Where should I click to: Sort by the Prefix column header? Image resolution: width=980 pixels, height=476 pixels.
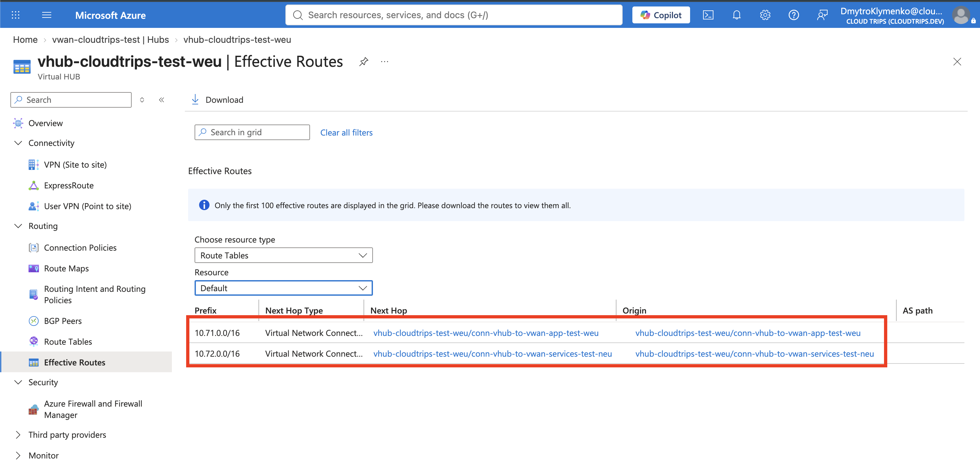pos(205,311)
